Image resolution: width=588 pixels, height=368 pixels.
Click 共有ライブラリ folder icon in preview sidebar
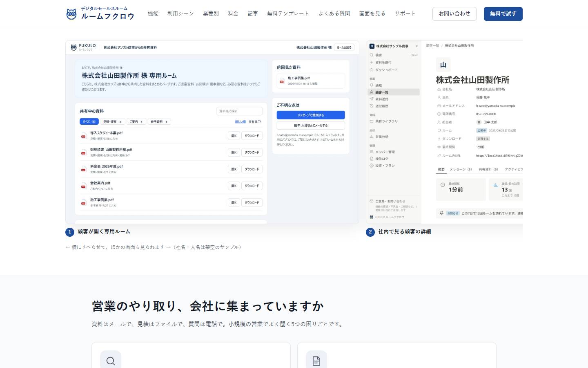point(372,121)
